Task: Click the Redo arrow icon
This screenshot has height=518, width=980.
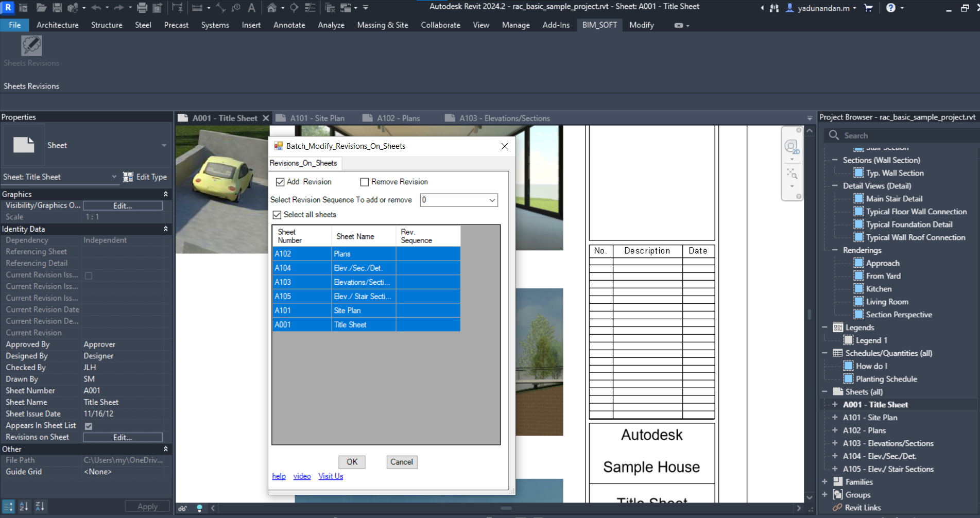Action: 118,8
